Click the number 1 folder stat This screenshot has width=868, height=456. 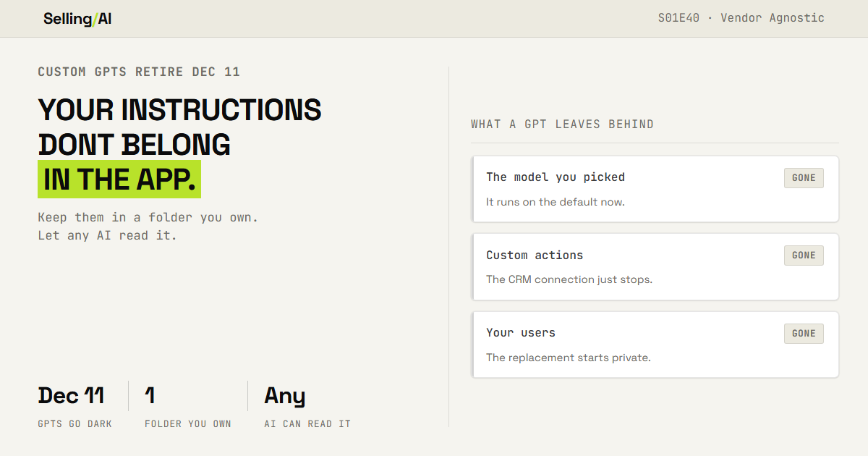(x=150, y=396)
